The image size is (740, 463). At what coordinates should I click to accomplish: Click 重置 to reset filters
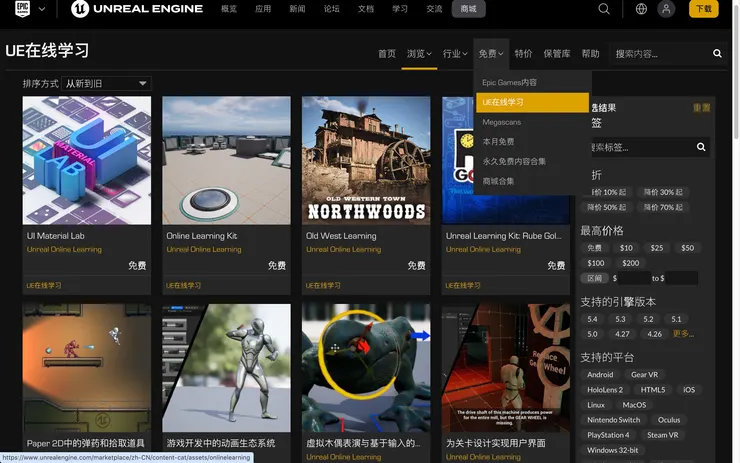702,108
